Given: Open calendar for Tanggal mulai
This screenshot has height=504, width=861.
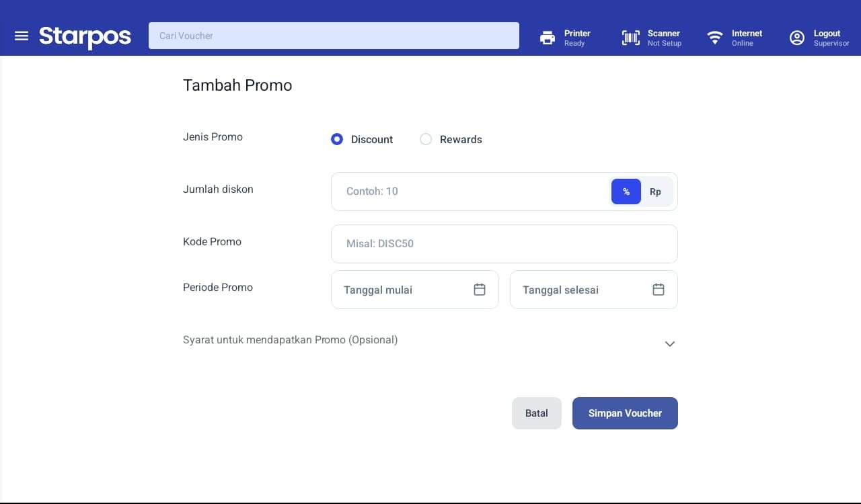Looking at the screenshot, I should pyautogui.click(x=480, y=290).
